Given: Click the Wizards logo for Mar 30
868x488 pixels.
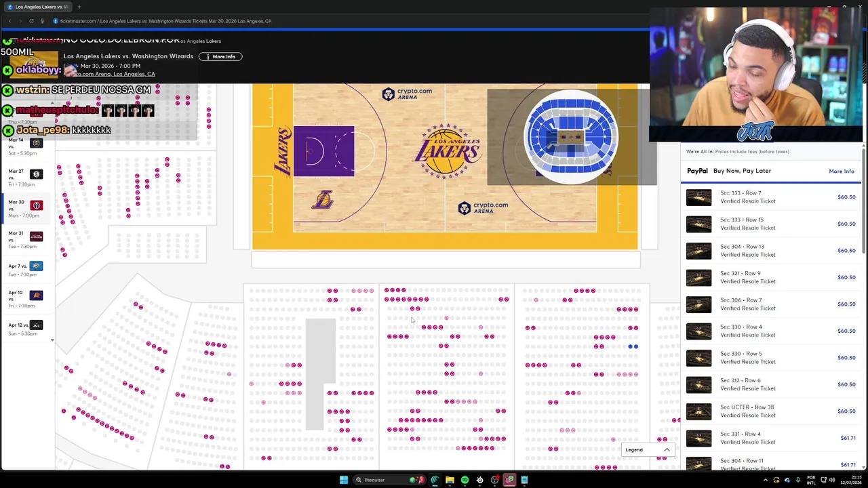Looking at the screenshot, I should pos(37,205).
